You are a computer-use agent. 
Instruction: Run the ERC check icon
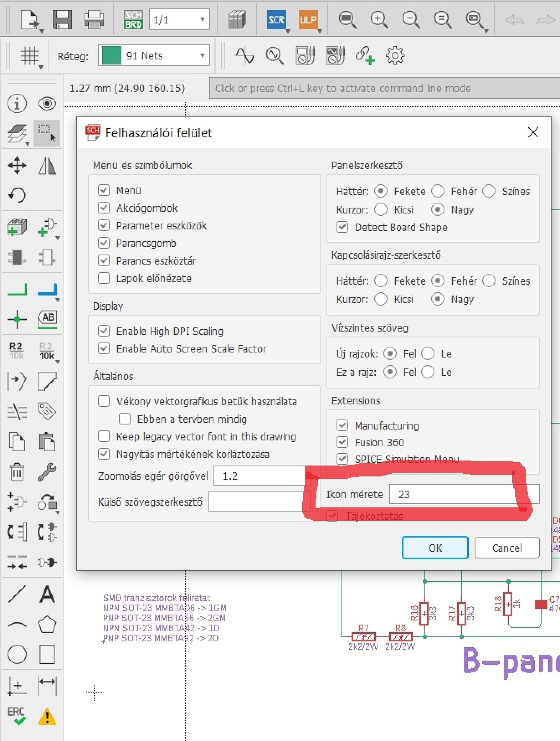[17, 716]
